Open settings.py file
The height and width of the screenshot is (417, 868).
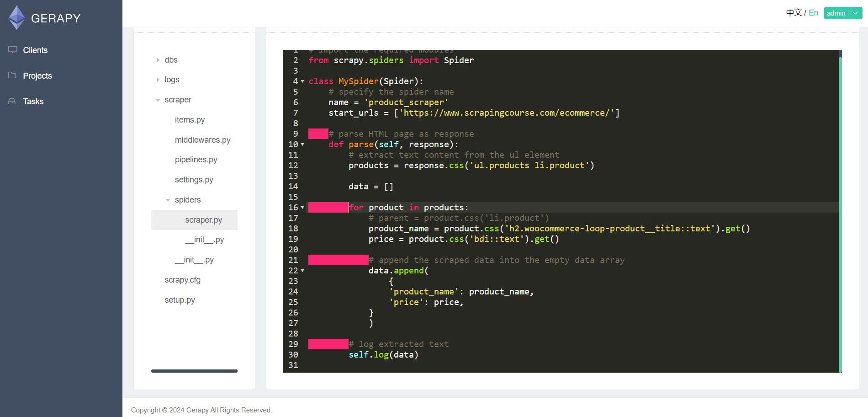(194, 180)
